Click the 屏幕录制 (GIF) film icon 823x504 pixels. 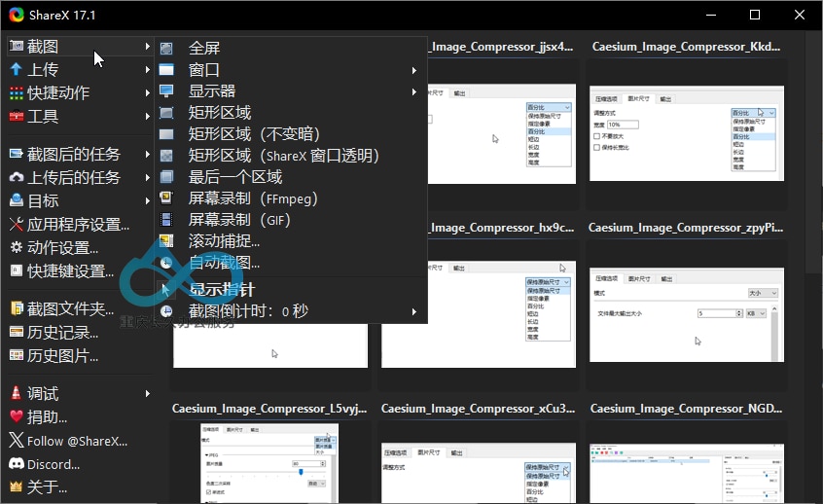point(166,220)
